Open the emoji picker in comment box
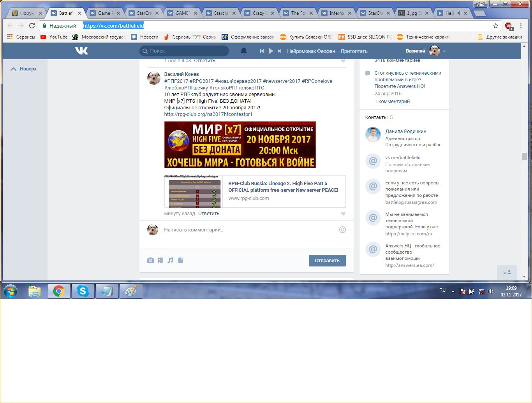The image size is (532, 403). (x=342, y=230)
